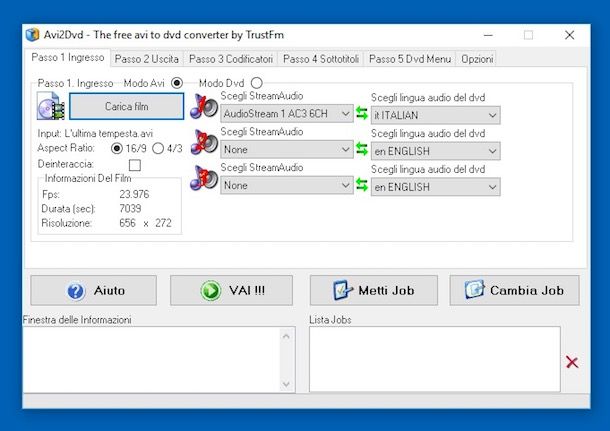This screenshot has width=610, height=431.
Task: Open the AudioStream 1 AC3 6CH dropdown
Action: point(287,114)
